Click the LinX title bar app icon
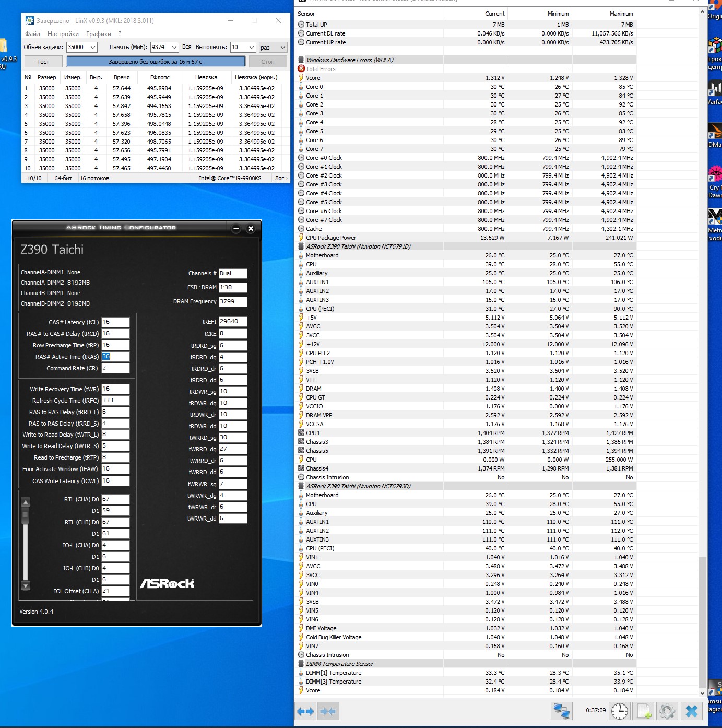Screen dimensions: 722x728 coord(30,21)
